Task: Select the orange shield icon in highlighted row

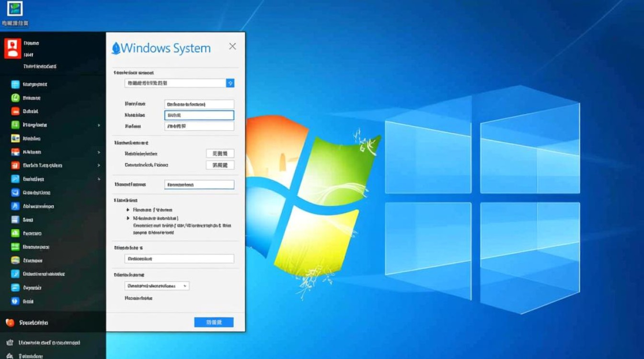Action: [x=10, y=323]
